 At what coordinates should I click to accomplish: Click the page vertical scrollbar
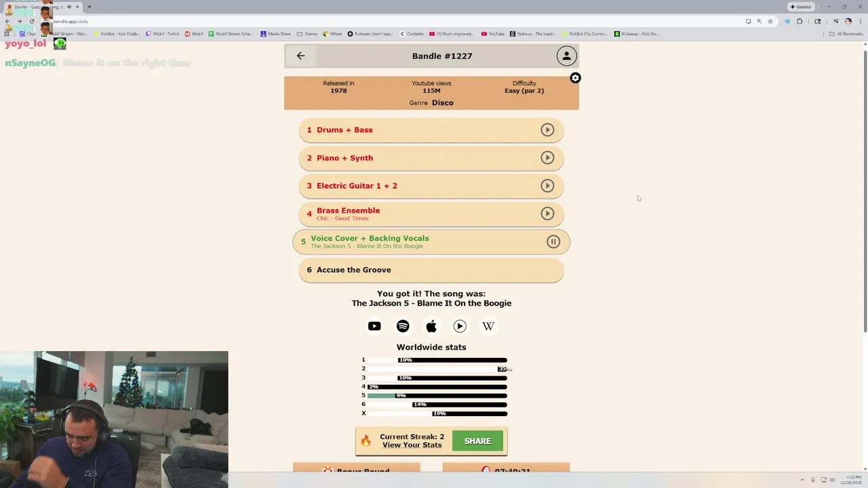point(865,190)
